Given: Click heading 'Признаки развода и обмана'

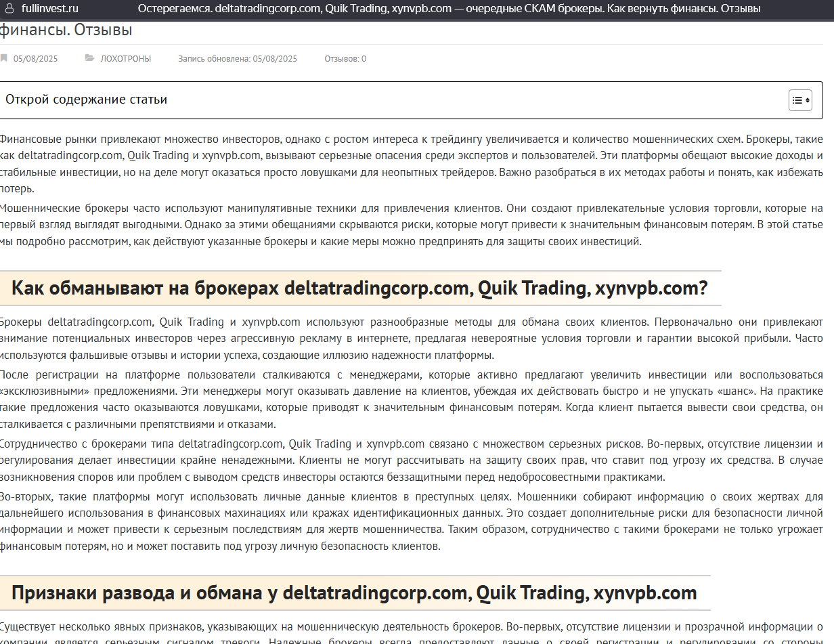Looking at the screenshot, I should (354, 593).
